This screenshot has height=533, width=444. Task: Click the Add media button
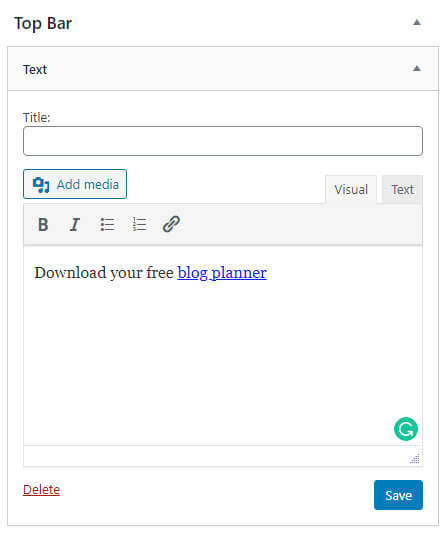click(x=75, y=184)
